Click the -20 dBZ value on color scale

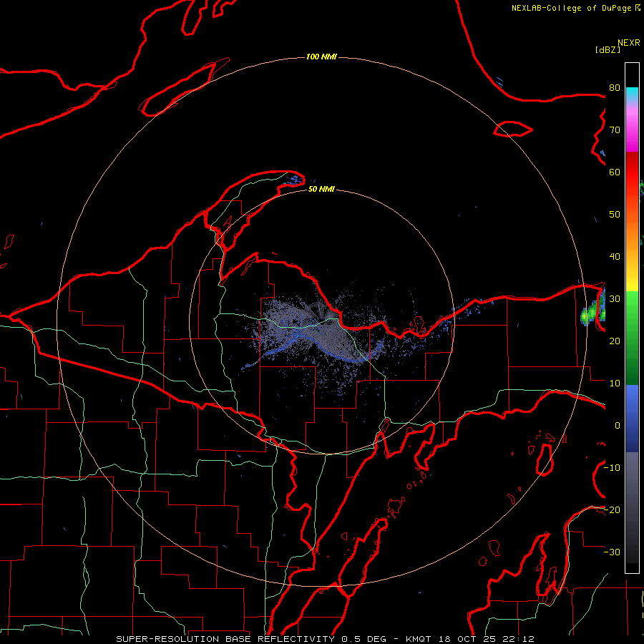click(612, 509)
